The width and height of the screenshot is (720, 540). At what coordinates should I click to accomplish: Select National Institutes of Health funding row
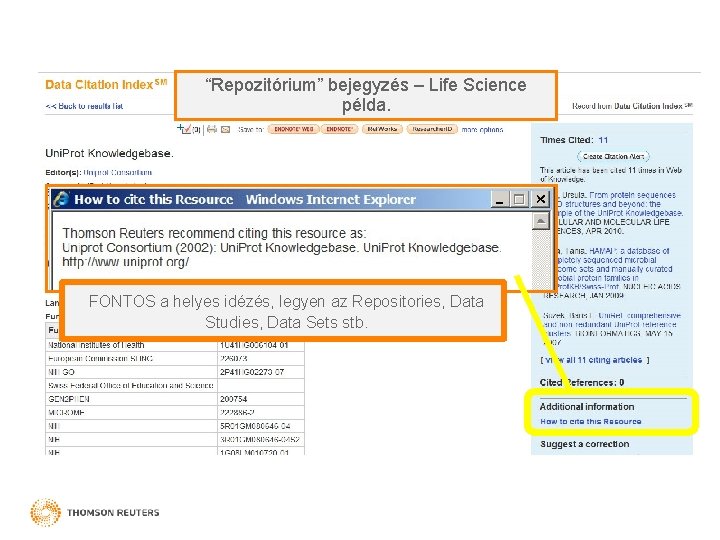pos(174,345)
